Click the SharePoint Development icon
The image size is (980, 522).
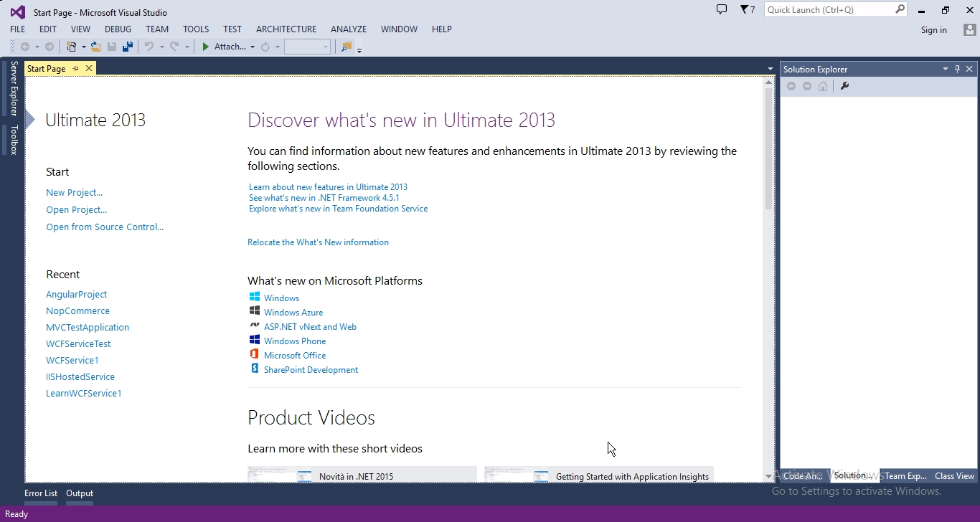pos(255,369)
